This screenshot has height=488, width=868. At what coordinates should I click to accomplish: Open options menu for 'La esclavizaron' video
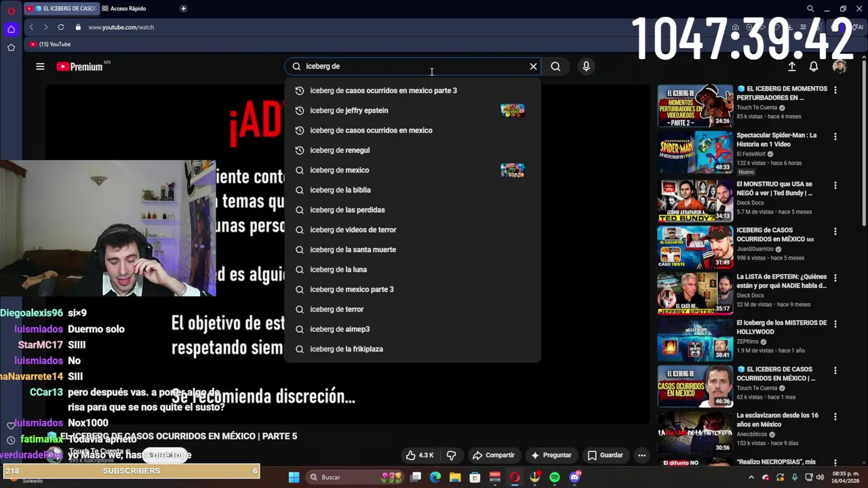(835, 416)
